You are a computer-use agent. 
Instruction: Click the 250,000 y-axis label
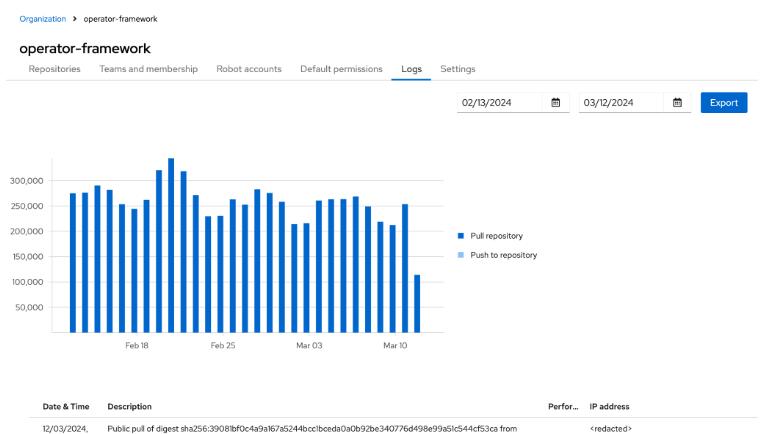(x=27, y=206)
